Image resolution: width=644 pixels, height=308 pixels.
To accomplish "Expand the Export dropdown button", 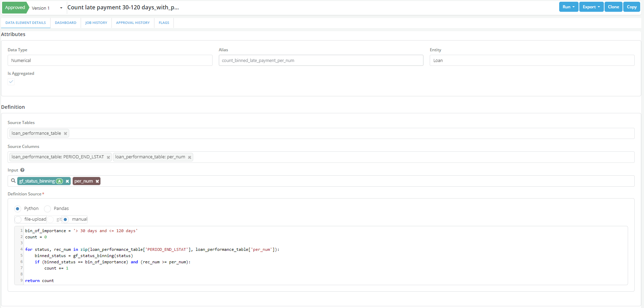I will pyautogui.click(x=591, y=7).
